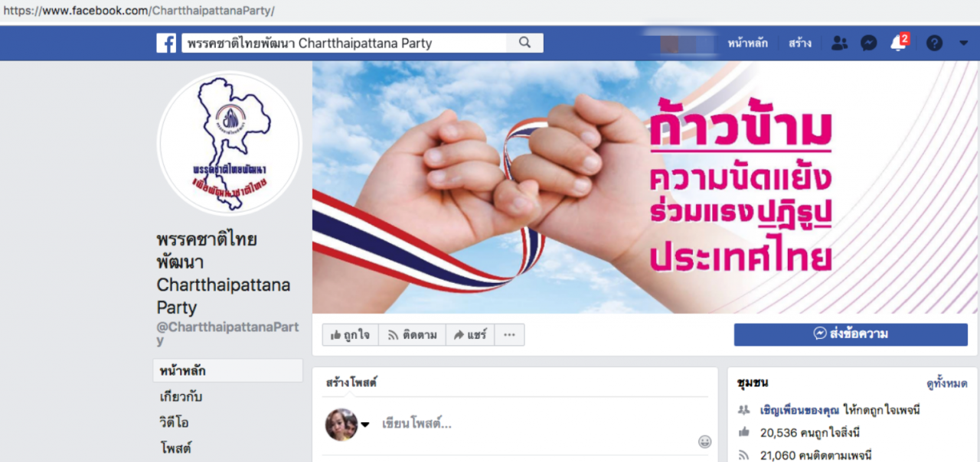Click the emoji smiley in post composer

pyautogui.click(x=704, y=441)
